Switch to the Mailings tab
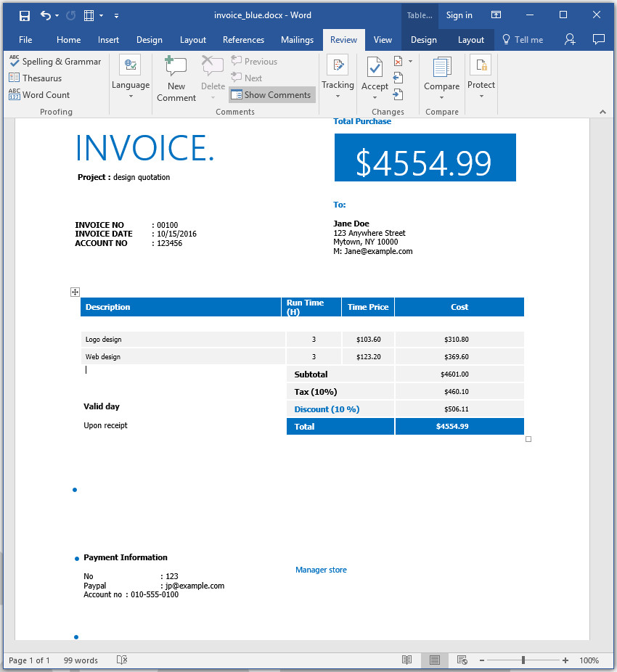This screenshot has width=617, height=672. [x=297, y=40]
